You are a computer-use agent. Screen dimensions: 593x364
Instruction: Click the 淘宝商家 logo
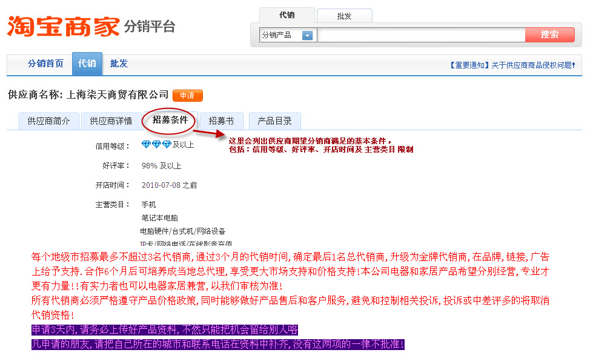point(63,27)
